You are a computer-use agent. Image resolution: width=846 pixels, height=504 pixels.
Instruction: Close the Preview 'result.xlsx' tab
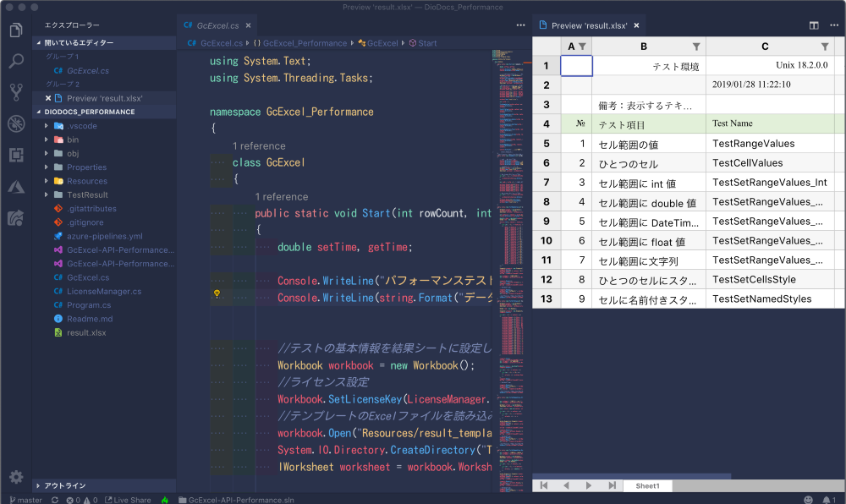(x=637, y=25)
